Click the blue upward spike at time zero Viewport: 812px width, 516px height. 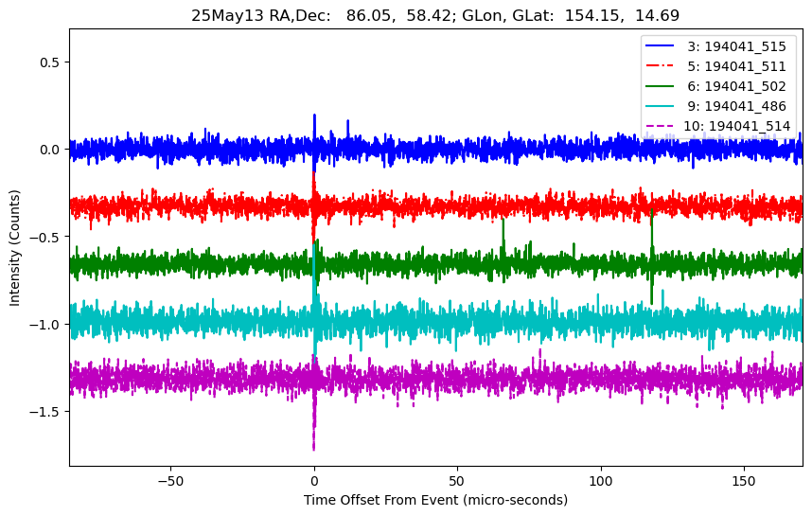pos(314,126)
